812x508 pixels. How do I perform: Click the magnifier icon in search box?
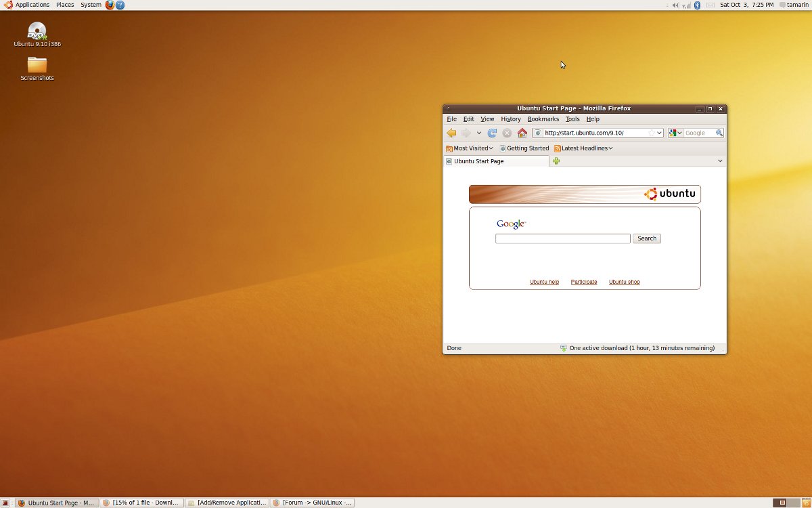click(x=719, y=133)
